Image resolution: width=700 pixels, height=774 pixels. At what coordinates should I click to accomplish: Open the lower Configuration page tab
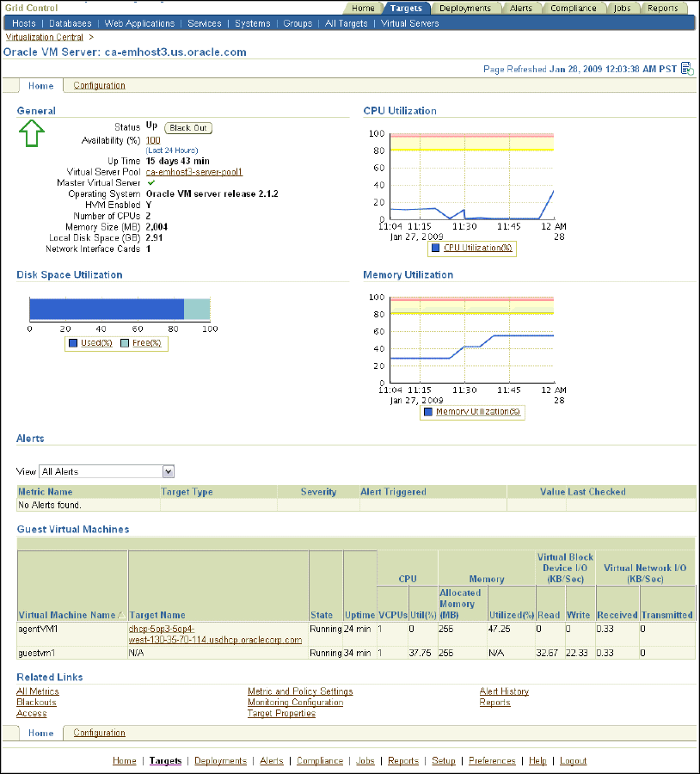(x=99, y=733)
